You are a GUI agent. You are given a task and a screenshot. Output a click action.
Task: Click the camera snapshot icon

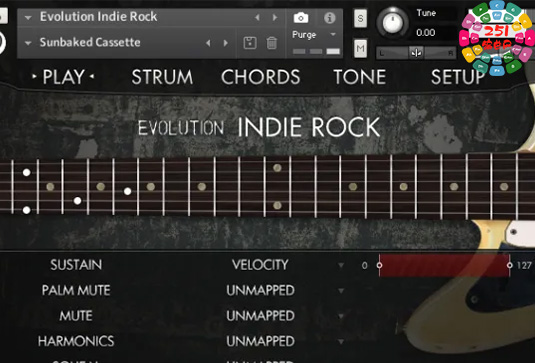click(301, 17)
